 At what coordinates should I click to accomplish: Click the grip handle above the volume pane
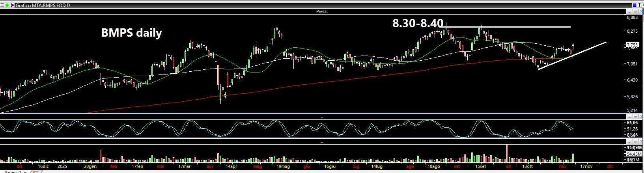pyautogui.click(x=322, y=142)
